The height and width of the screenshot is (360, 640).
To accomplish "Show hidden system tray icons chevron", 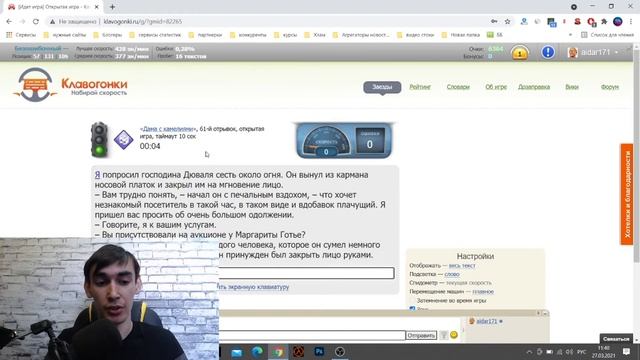I will tap(529, 352).
